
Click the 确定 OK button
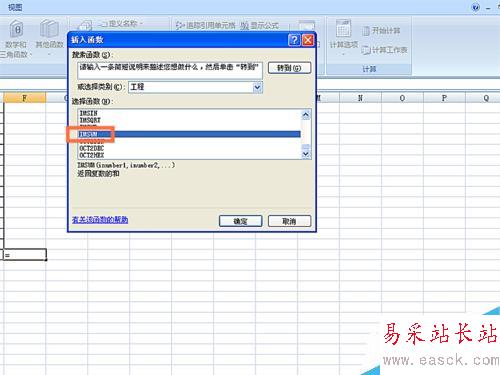[240, 221]
